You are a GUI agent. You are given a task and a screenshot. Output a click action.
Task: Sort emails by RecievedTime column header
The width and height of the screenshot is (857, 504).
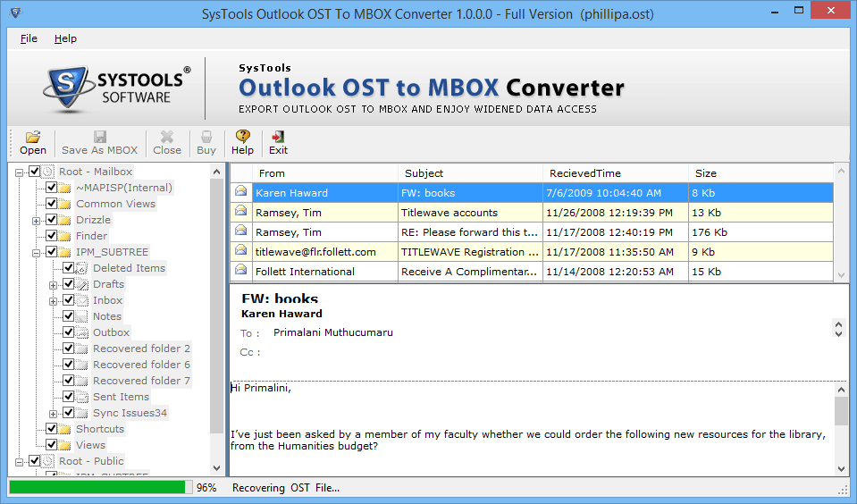[616, 173]
